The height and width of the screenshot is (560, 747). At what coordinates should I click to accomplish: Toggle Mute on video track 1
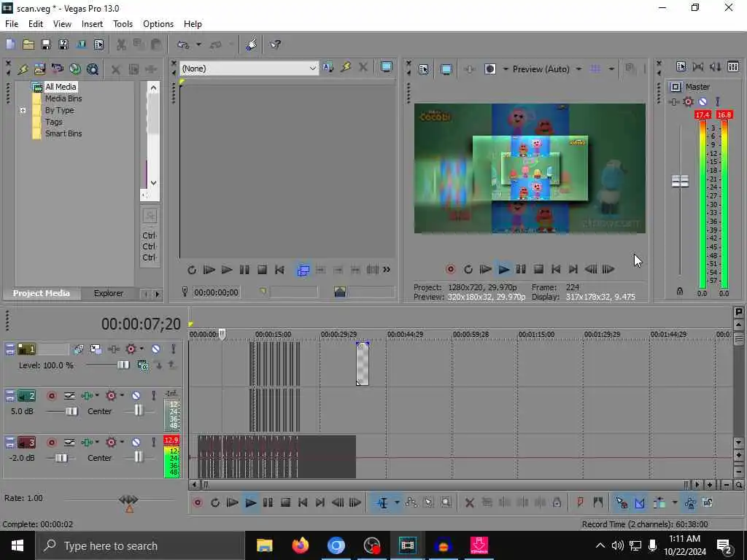(155, 349)
